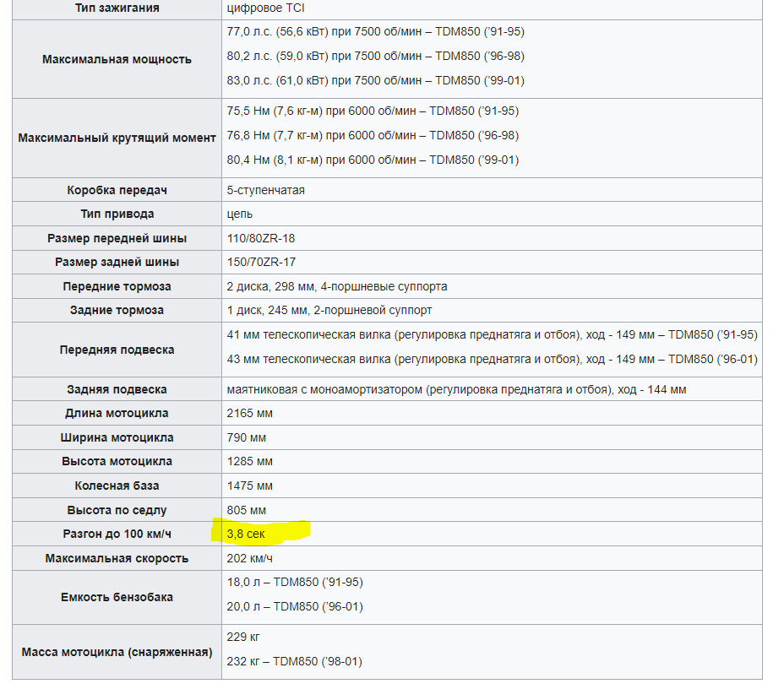Click the 'Разгон до 100 км/ч' header
This screenshot has width=784, height=700.
point(117,534)
